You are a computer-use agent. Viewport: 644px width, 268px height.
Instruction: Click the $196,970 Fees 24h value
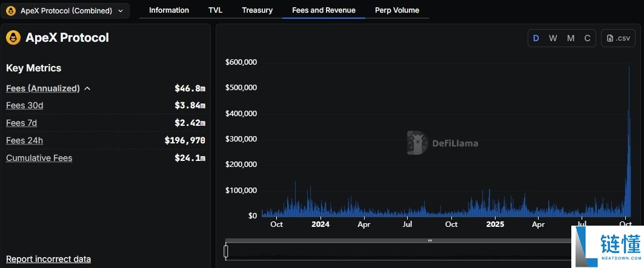click(185, 140)
